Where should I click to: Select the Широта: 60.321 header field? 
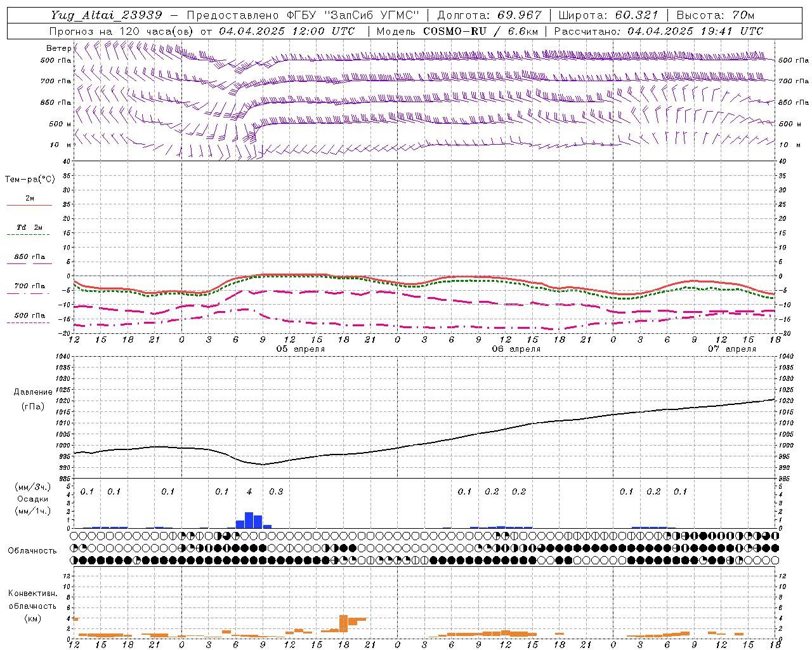(x=608, y=15)
